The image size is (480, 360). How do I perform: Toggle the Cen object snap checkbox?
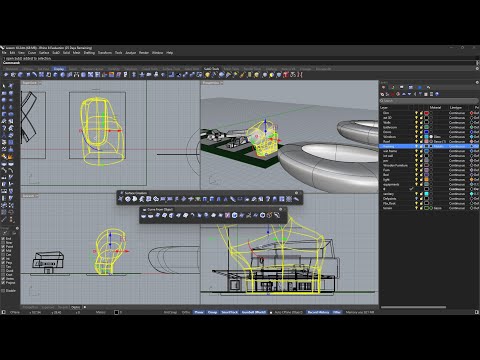3,255
